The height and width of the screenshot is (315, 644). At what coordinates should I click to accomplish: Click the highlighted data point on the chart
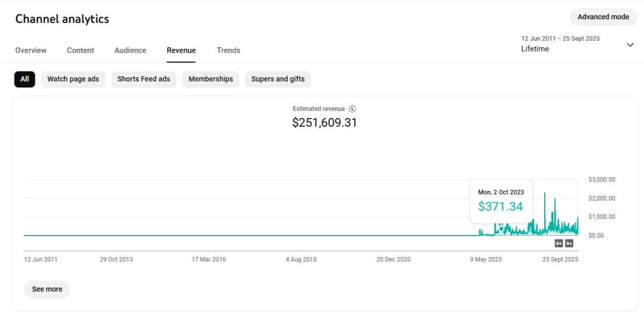point(501,229)
